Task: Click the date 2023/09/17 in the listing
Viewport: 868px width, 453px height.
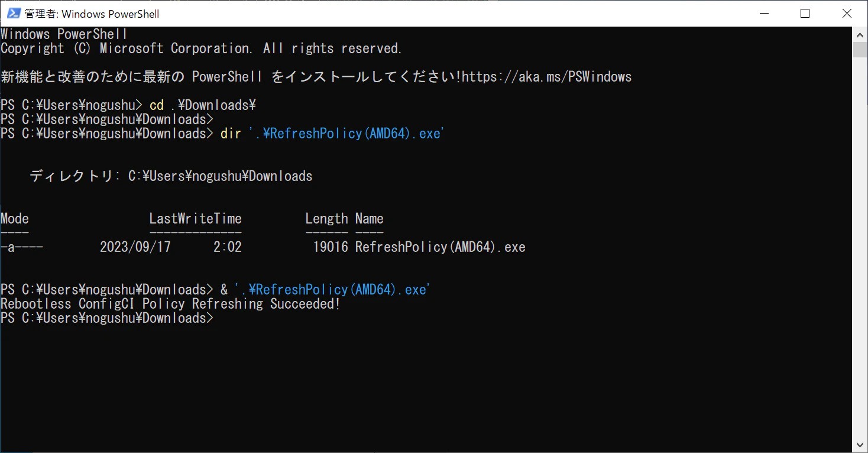Action: [x=135, y=247]
